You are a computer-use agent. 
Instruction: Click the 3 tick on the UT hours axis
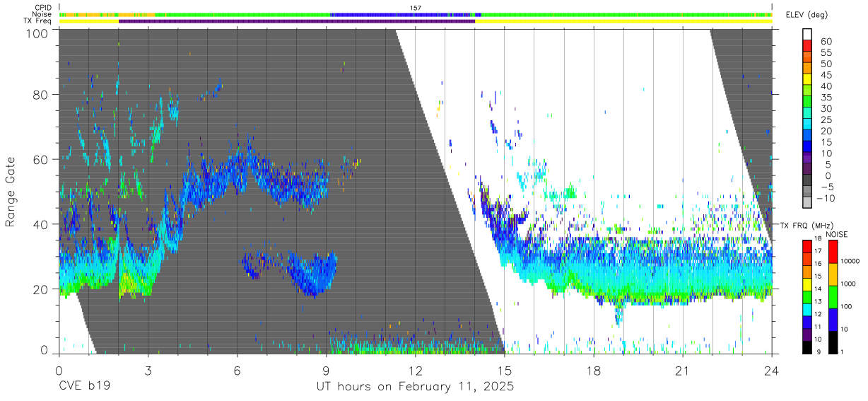[148, 371]
